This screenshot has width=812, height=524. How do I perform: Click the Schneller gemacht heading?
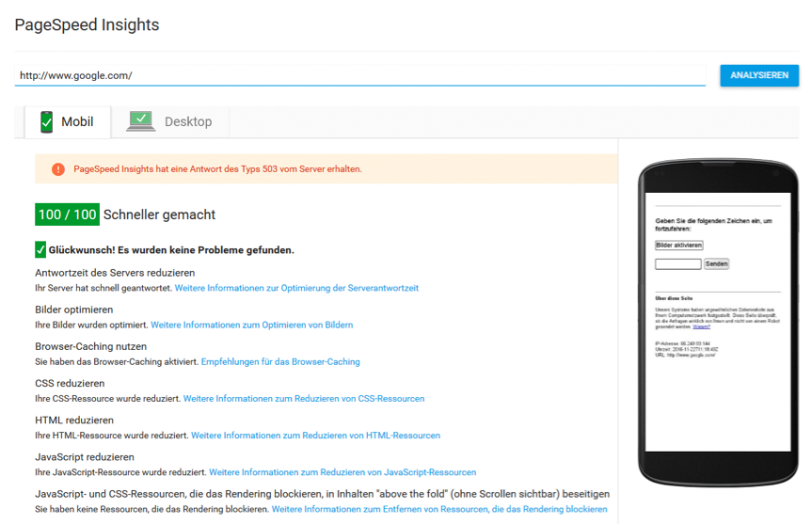[160, 214]
